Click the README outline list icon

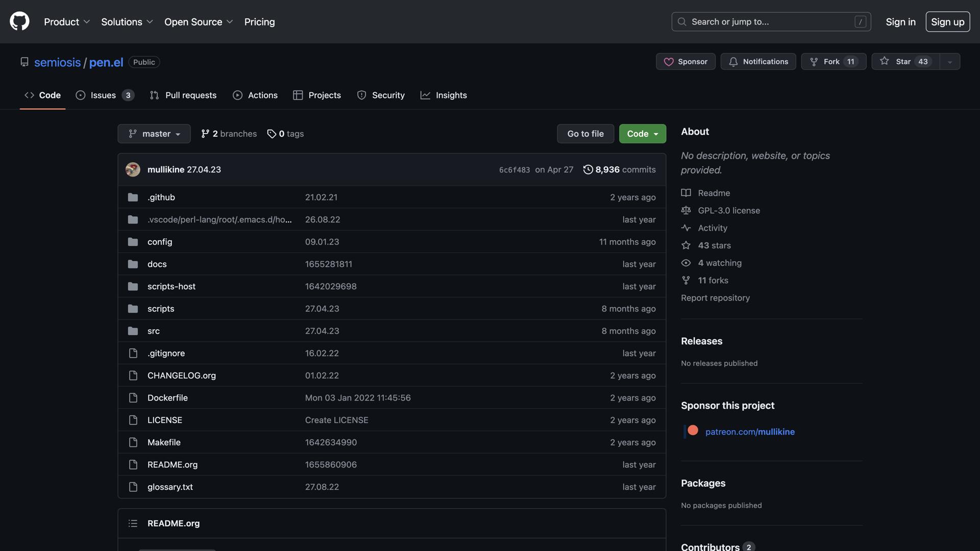(133, 523)
